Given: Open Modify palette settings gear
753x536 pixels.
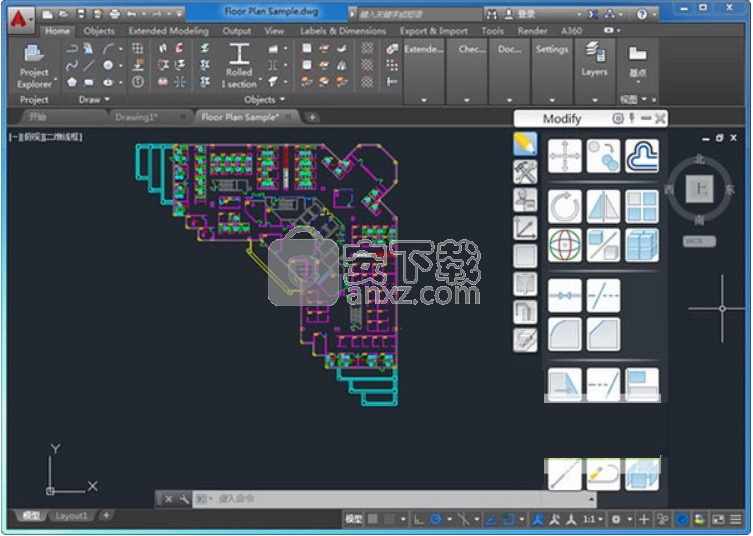Looking at the screenshot, I should [x=618, y=118].
